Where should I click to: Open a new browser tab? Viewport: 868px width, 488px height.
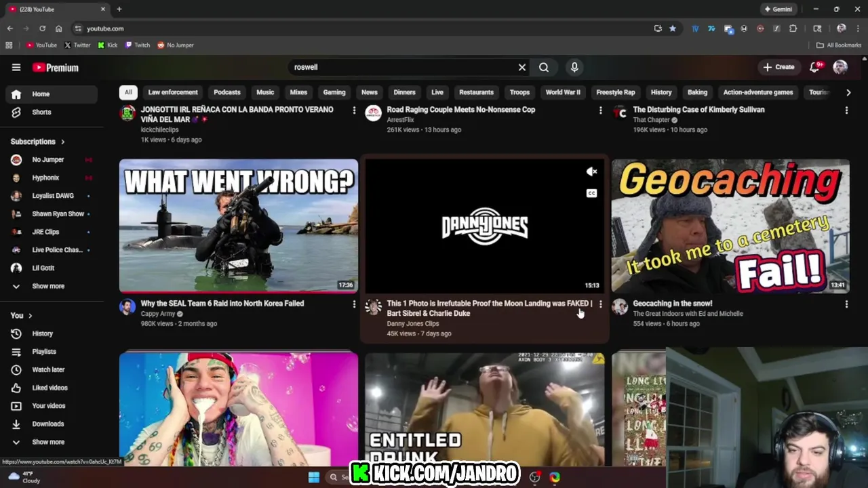(119, 9)
